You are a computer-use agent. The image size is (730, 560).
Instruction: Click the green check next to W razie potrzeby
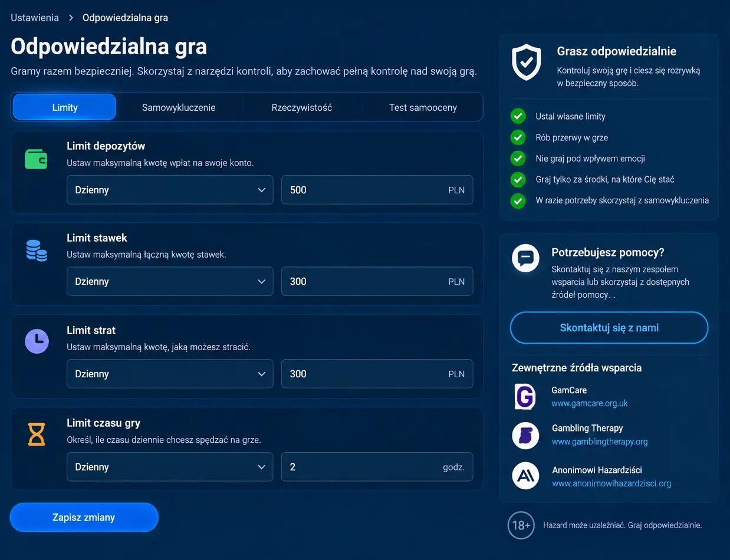point(518,200)
